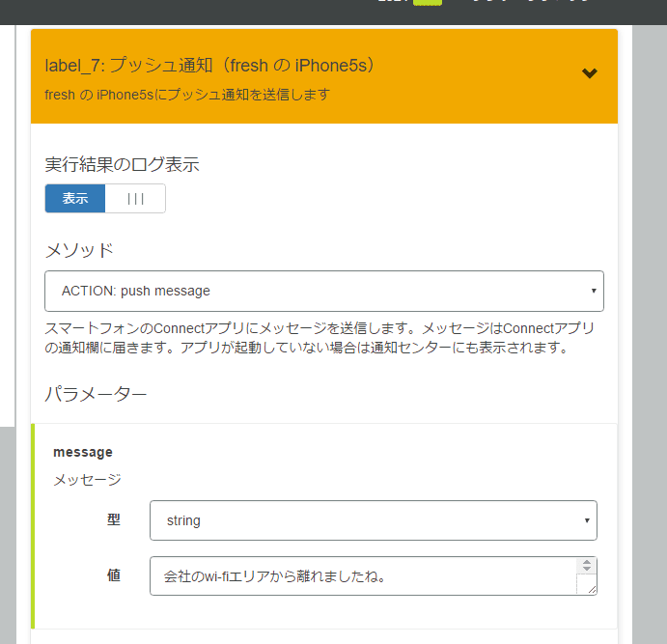Click the 型 field label
Screen dimensions: 667x644
(114, 520)
